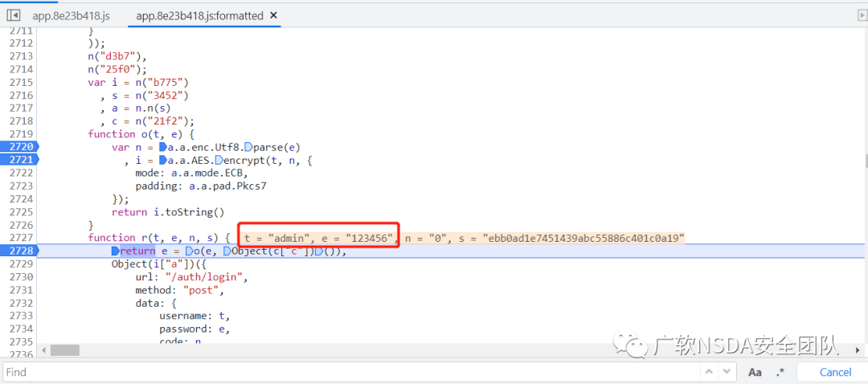Toggle match case Aa button
The image size is (868, 384).
(x=755, y=373)
